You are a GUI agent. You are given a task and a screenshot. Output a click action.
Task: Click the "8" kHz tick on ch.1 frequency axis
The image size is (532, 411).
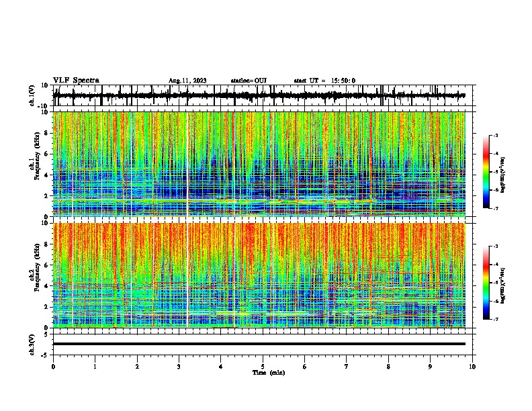point(47,133)
